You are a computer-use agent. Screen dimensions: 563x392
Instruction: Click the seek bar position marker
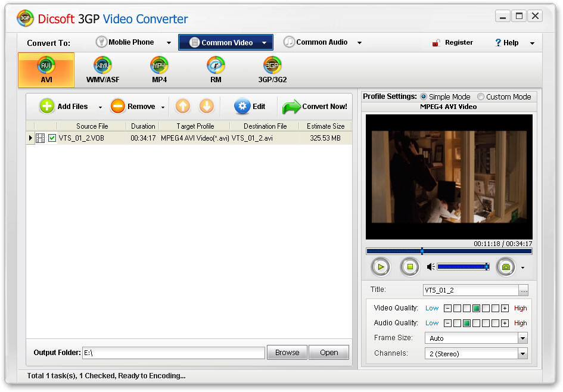click(422, 251)
